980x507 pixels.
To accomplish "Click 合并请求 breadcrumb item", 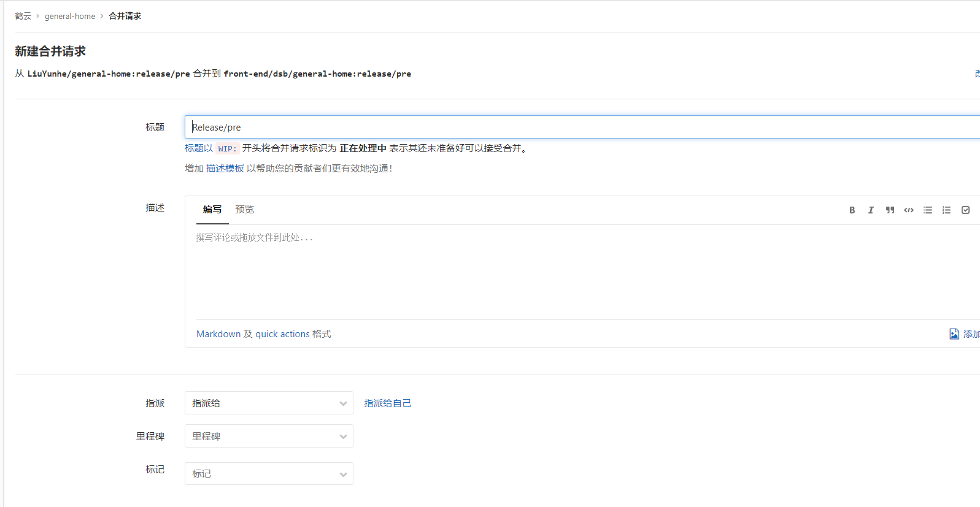I will point(125,16).
